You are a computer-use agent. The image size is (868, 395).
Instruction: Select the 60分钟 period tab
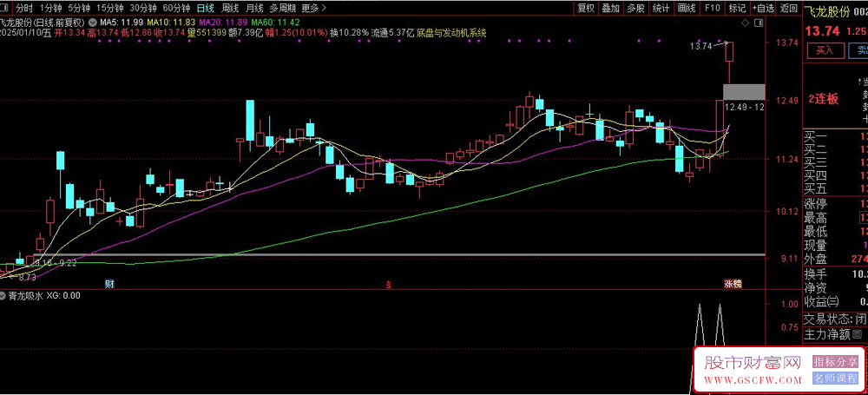[176, 8]
